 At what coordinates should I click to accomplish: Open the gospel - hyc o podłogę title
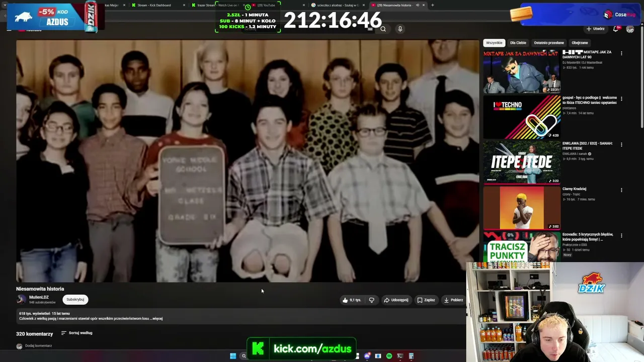tap(589, 100)
